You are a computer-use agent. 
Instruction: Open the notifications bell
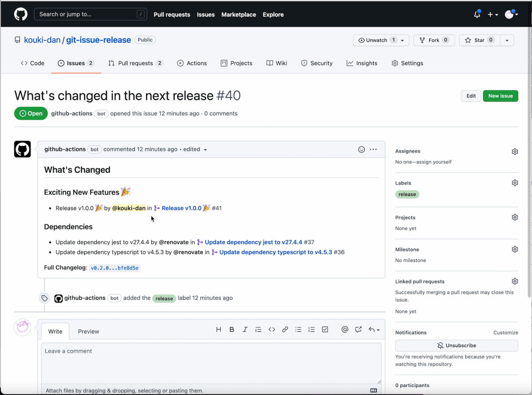click(477, 14)
